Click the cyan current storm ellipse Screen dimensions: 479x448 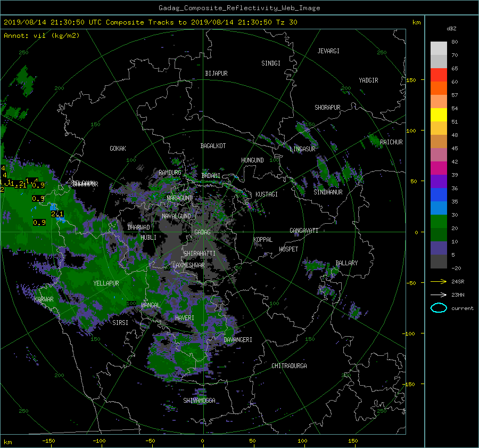(x=439, y=308)
